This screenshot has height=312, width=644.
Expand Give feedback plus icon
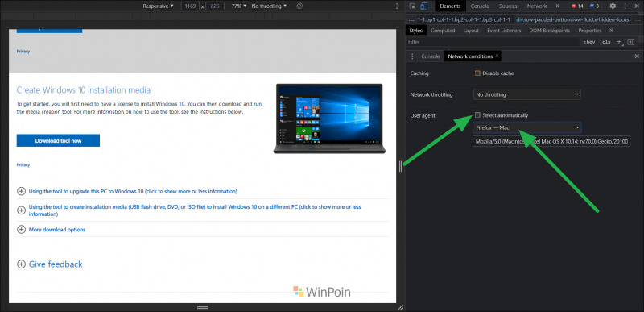point(21,264)
